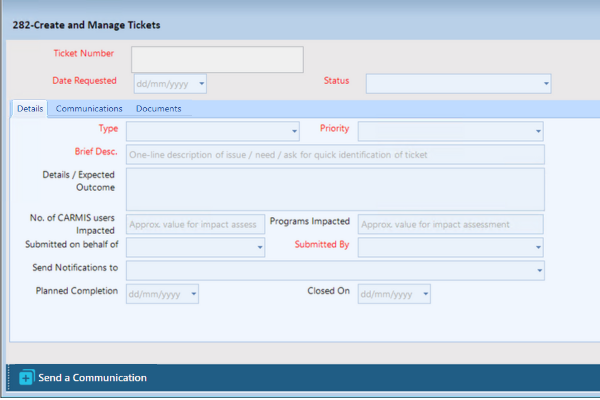Open the Send Notifications to dropdown

point(540,270)
